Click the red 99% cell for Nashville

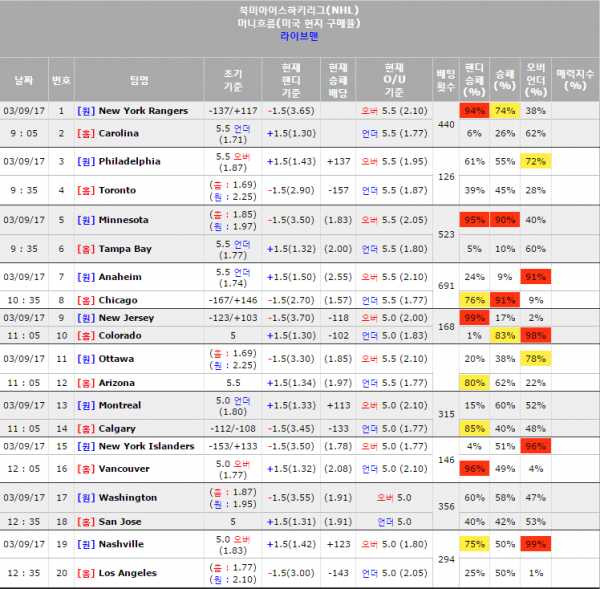point(535,544)
